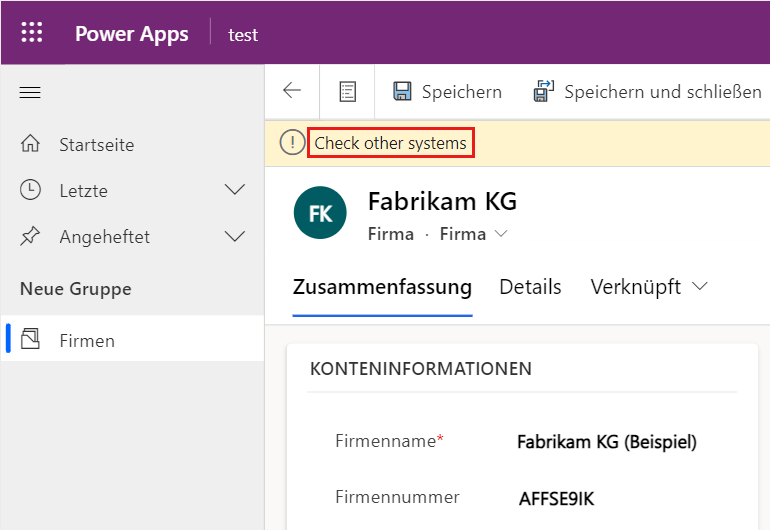Click the test app name
The width and height of the screenshot is (770, 530).
(x=243, y=35)
